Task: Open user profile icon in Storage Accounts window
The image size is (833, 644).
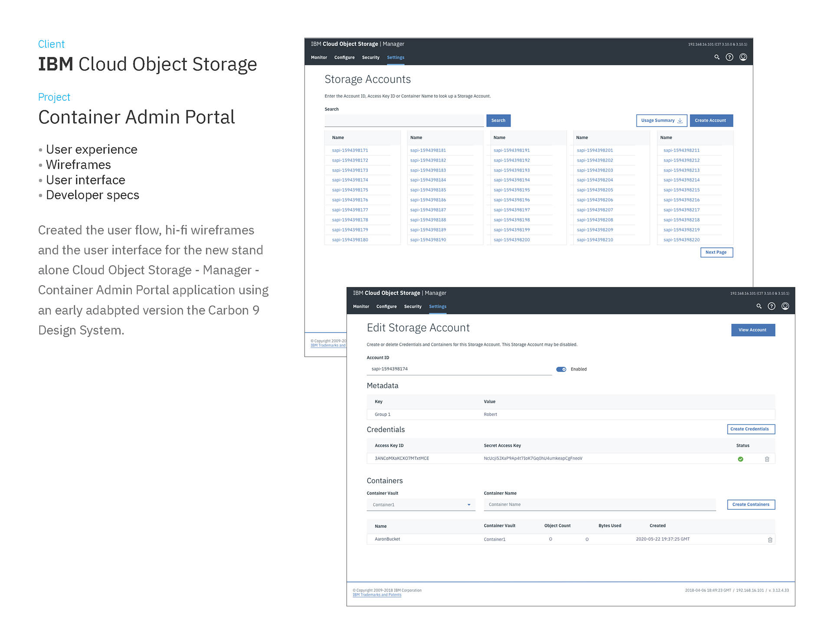Action: (743, 57)
